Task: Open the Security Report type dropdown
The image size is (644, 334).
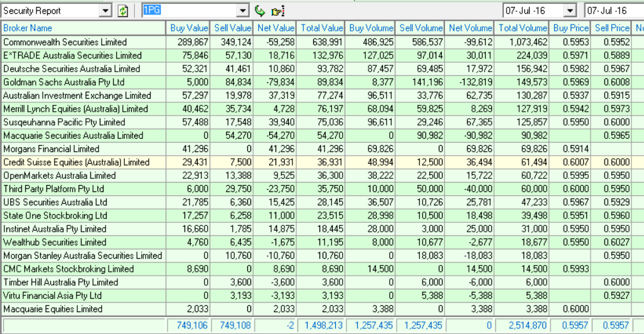Action: (105, 11)
